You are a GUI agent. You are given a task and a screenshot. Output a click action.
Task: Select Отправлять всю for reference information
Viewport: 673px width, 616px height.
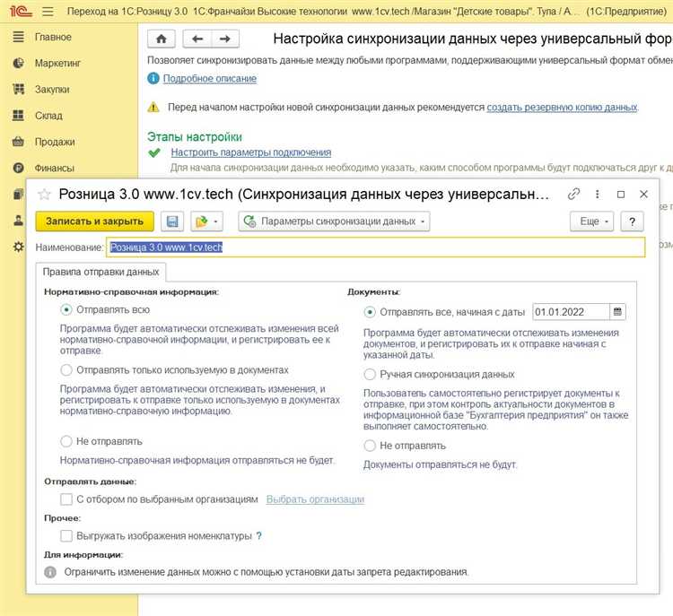point(66,309)
